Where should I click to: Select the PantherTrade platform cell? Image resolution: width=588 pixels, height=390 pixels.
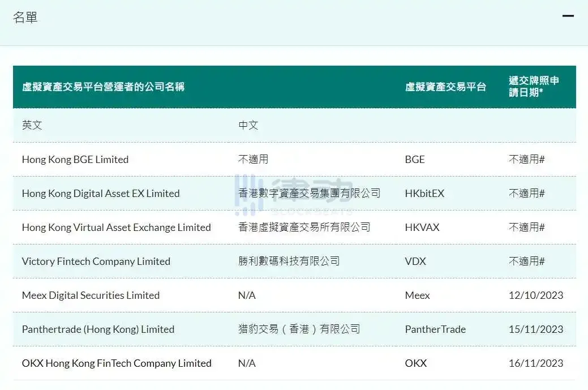435,329
